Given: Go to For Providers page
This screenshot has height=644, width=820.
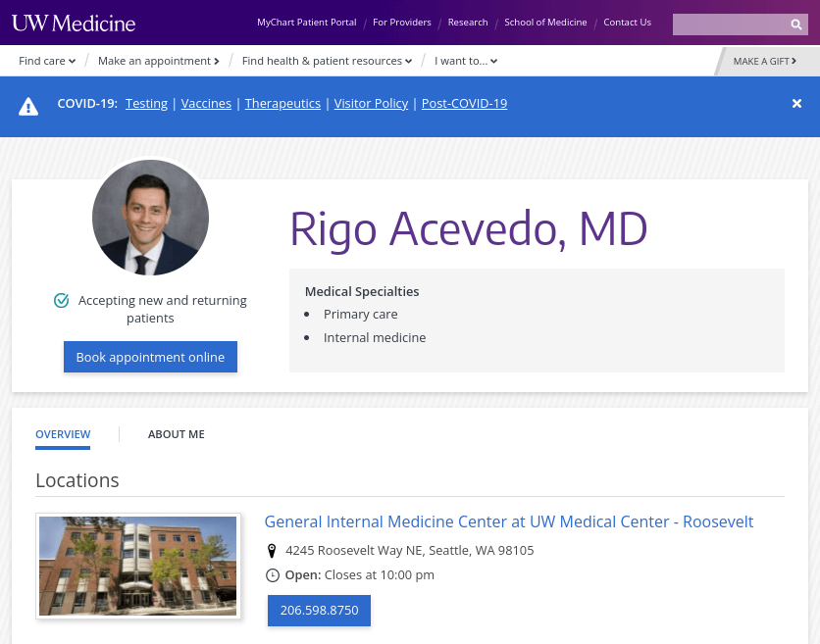Looking at the screenshot, I should point(401,23).
